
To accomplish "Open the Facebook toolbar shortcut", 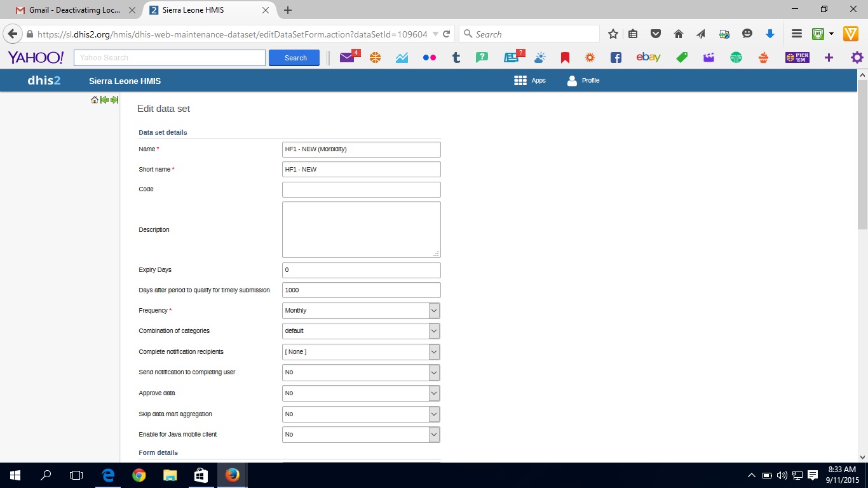I will (616, 58).
